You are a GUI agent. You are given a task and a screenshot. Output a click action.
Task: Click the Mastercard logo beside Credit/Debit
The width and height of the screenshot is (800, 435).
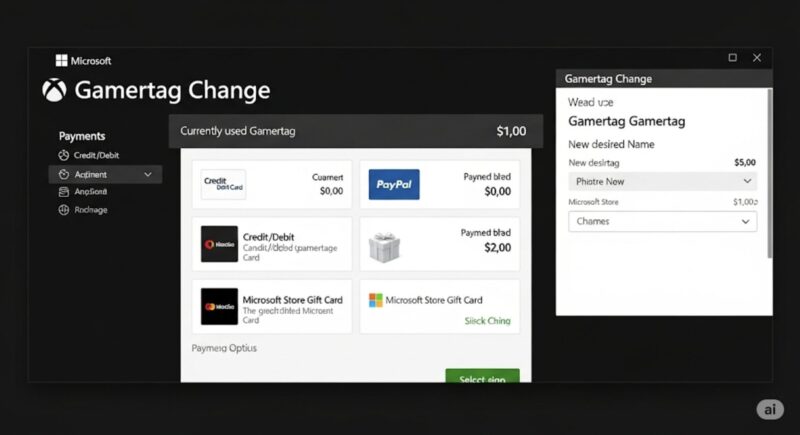219,244
